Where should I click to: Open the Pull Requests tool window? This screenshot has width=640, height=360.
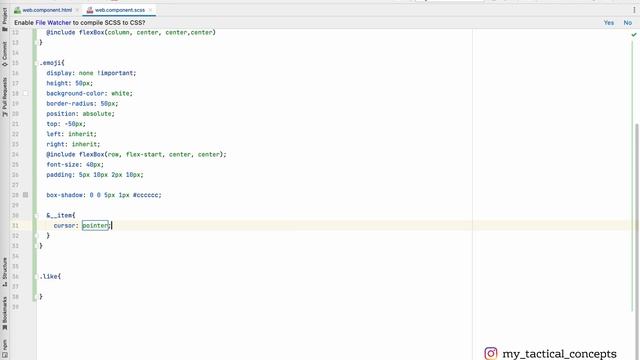4,97
